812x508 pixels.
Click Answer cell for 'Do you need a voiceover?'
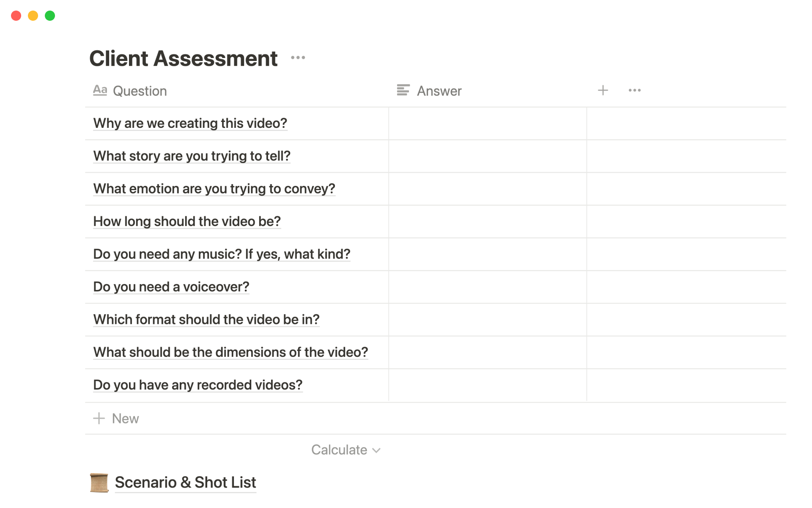[x=487, y=287]
